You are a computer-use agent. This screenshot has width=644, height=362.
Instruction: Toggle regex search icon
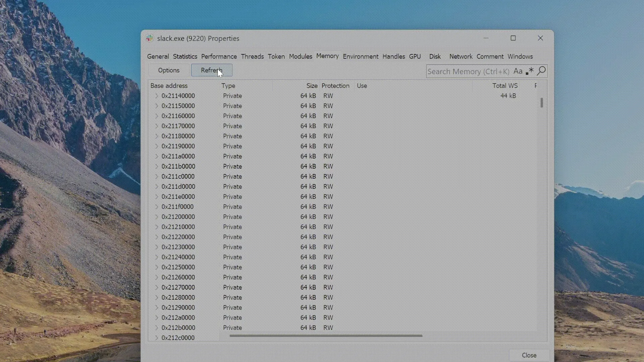click(530, 71)
